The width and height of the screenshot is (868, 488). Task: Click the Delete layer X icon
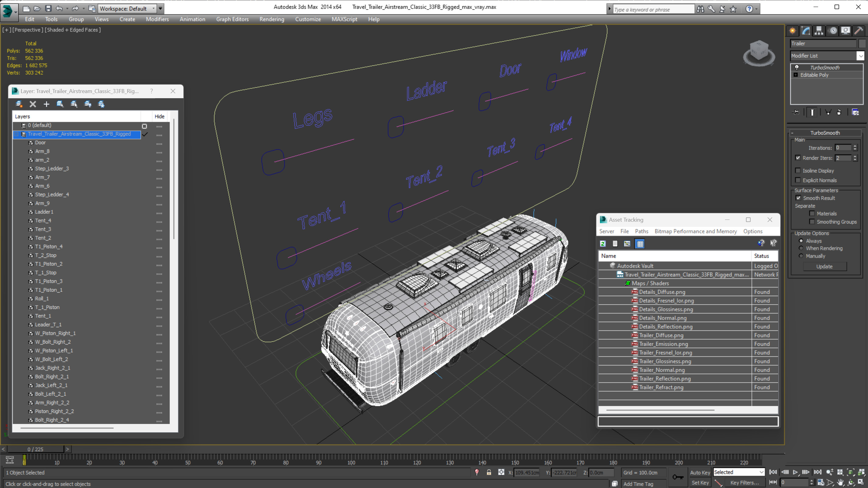(x=33, y=104)
